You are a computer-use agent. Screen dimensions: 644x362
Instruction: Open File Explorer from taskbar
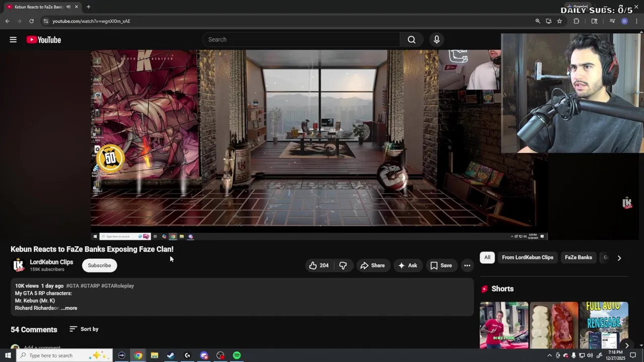click(x=154, y=355)
